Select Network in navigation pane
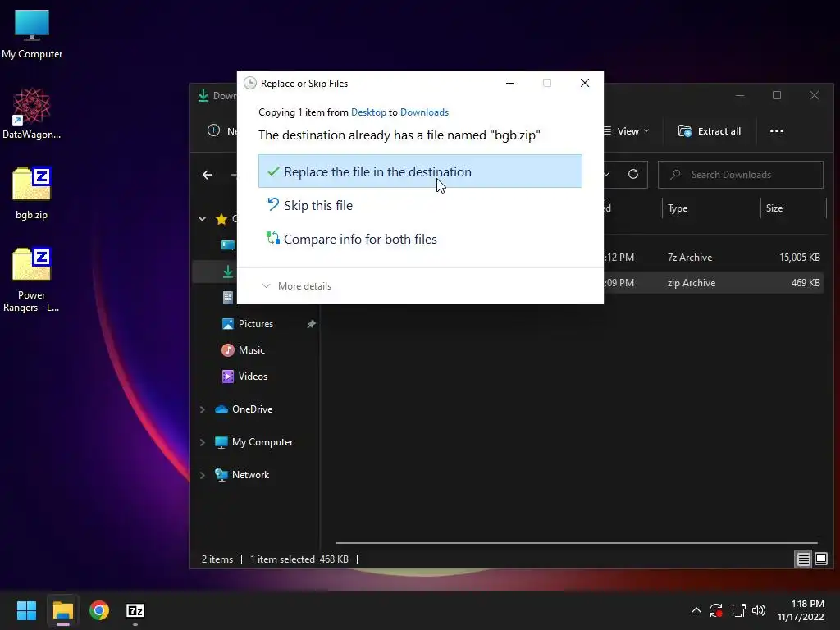 click(250, 475)
